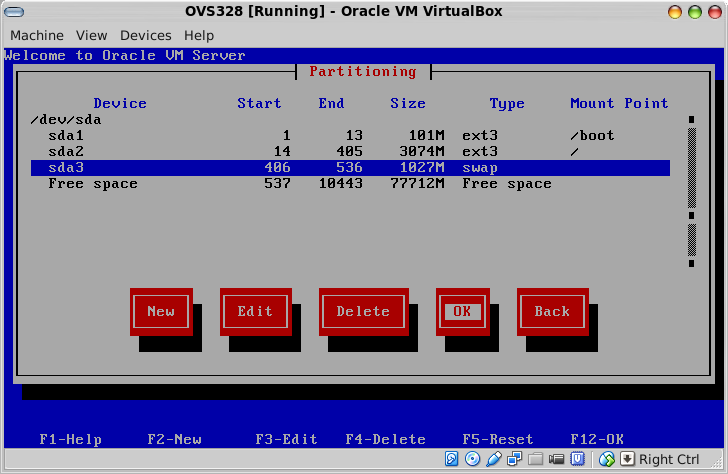The width and height of the screenshot is (728, 474).
Task: Click the /dev/sda device entry
Action: pos(66,120)
